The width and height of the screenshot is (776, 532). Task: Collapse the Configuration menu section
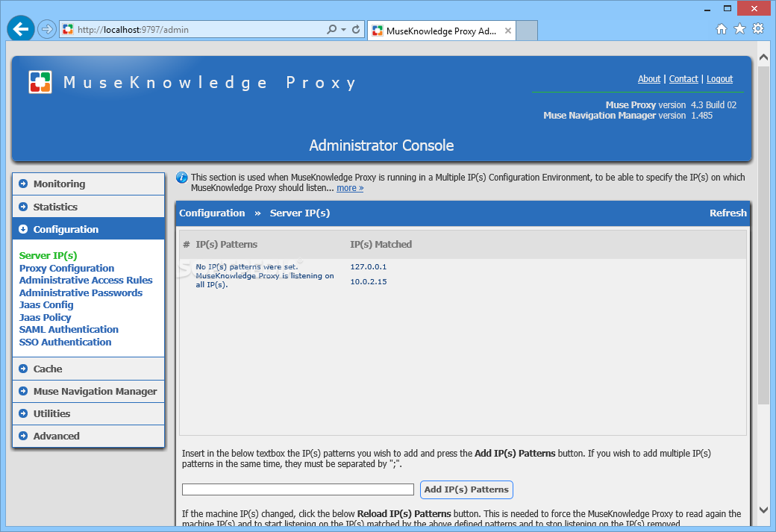coord(89,229)
